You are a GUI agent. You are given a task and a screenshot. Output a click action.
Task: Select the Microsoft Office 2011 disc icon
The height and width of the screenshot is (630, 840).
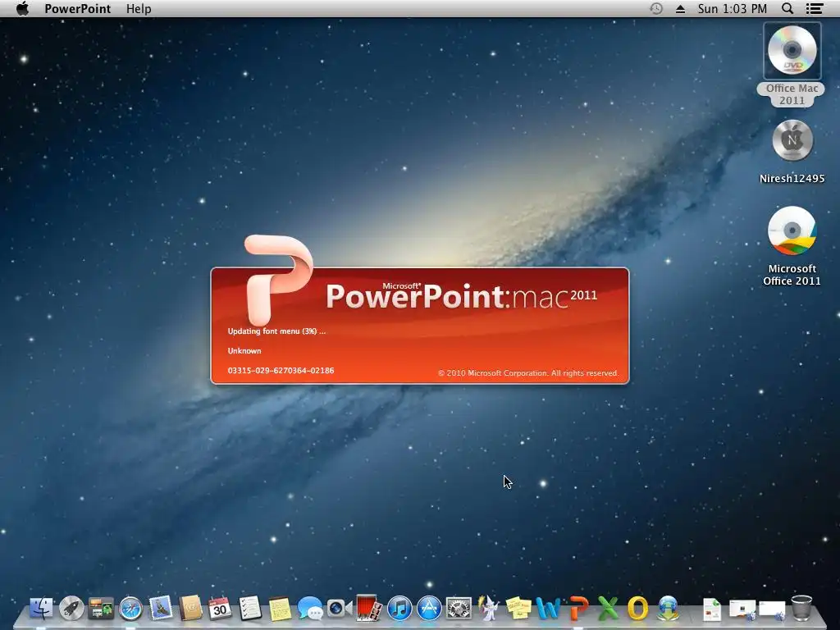[x=792, y=231]
